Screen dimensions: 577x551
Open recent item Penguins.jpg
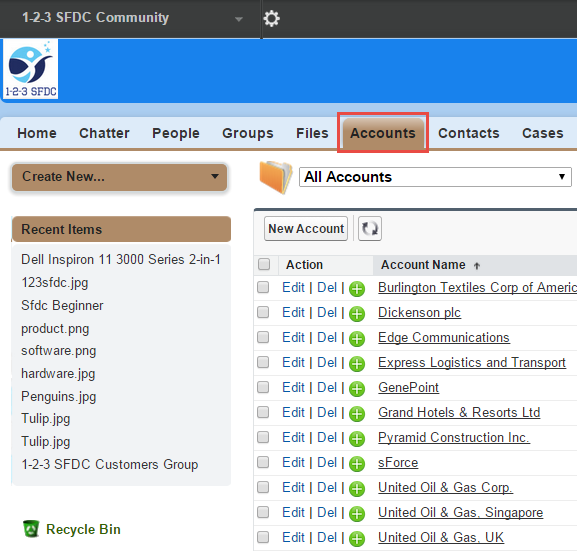59,396
